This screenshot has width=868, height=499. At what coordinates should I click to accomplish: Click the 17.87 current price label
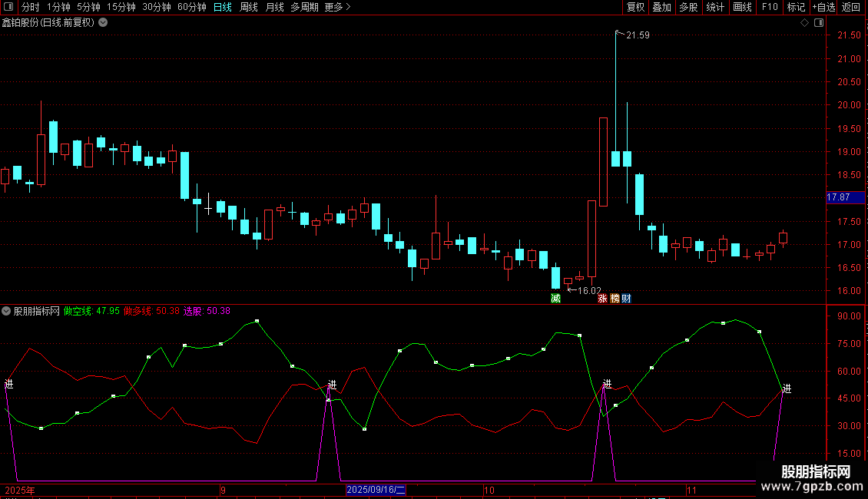[x=838, y=197]
